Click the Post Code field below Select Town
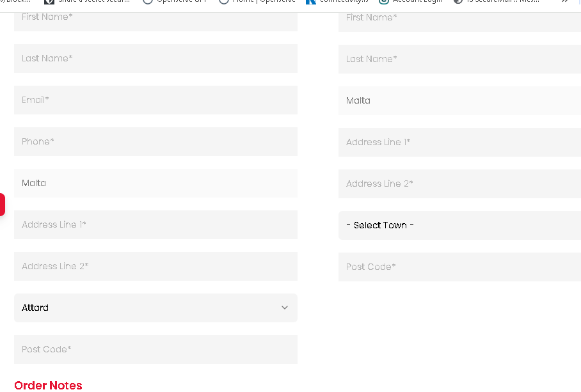The width and height of the screenshot is (581, 392). tap(459, 267)
